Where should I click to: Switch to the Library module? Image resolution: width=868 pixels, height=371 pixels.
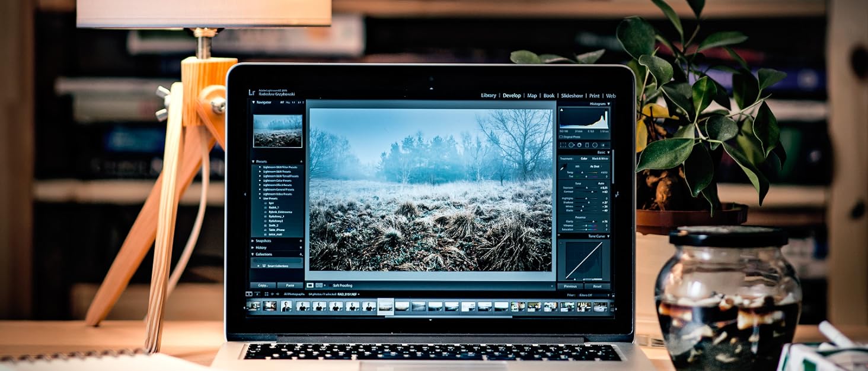pyautogui.click(x=489, y=96)
